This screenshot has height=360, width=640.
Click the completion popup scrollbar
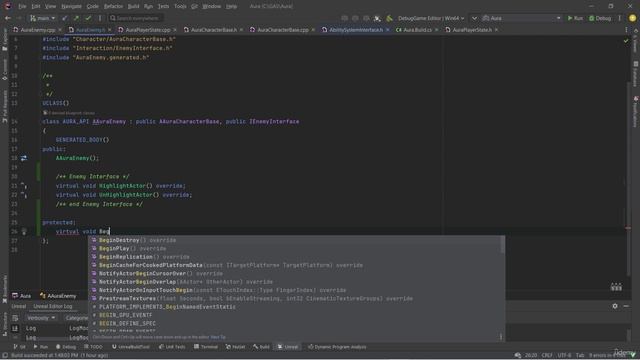click(x=502, y=245)
